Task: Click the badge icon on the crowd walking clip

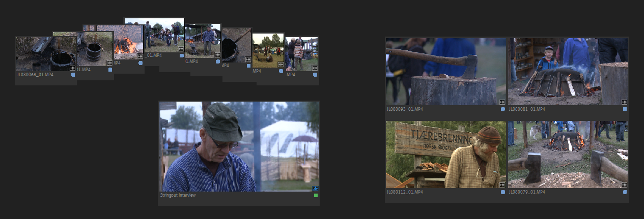Action: (x=180, y=49)
